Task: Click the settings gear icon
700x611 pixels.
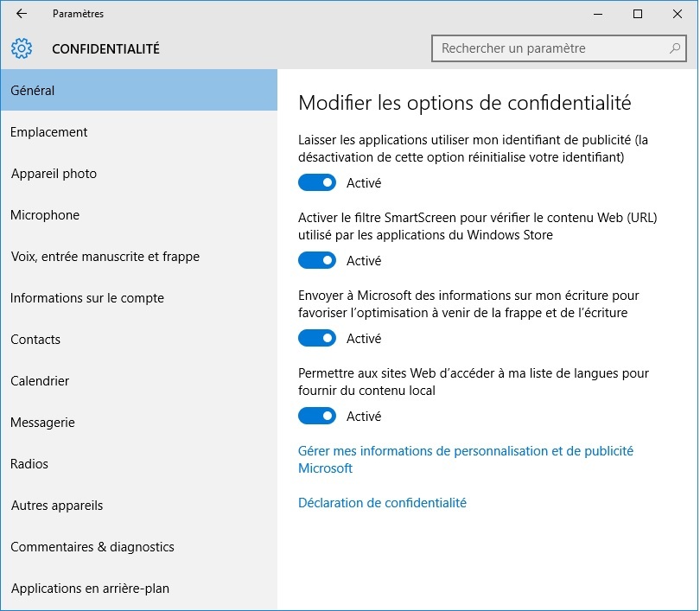Action: tap(22, 48)
